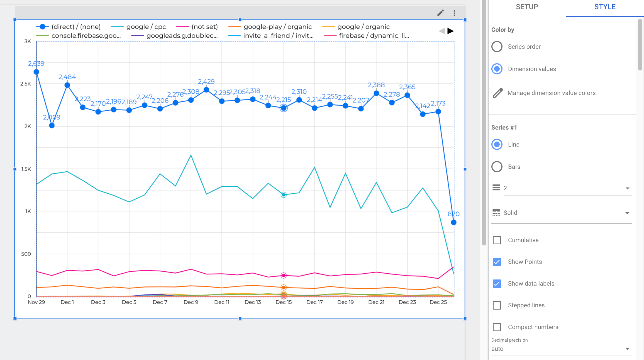
Task: Click the pencil icon for dimension colors
Action: (x=498, y=93)
